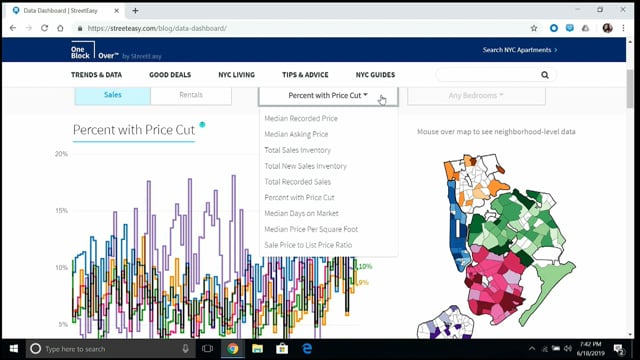This screenshot has height=360, width=640.
Task: Open a new browser tab
Action: [135, 11]
